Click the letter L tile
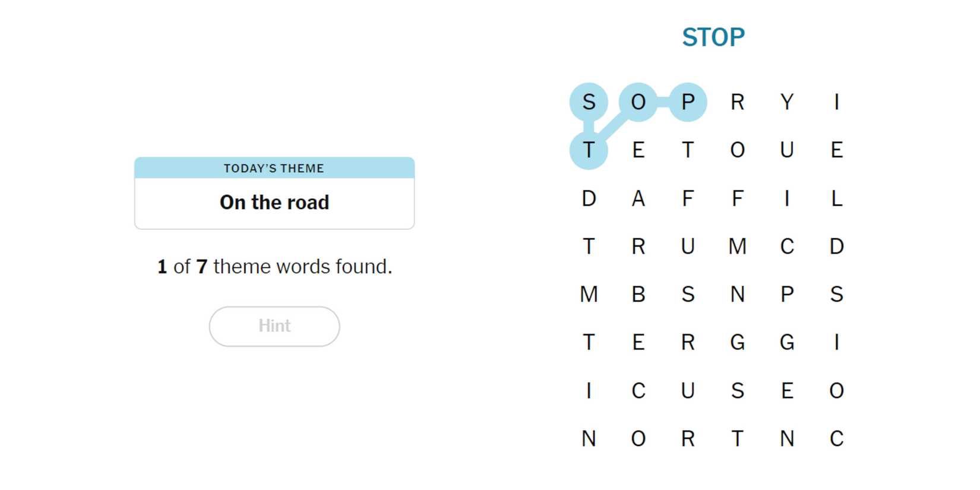Viewport: 980px width, 490px height. 836,198
